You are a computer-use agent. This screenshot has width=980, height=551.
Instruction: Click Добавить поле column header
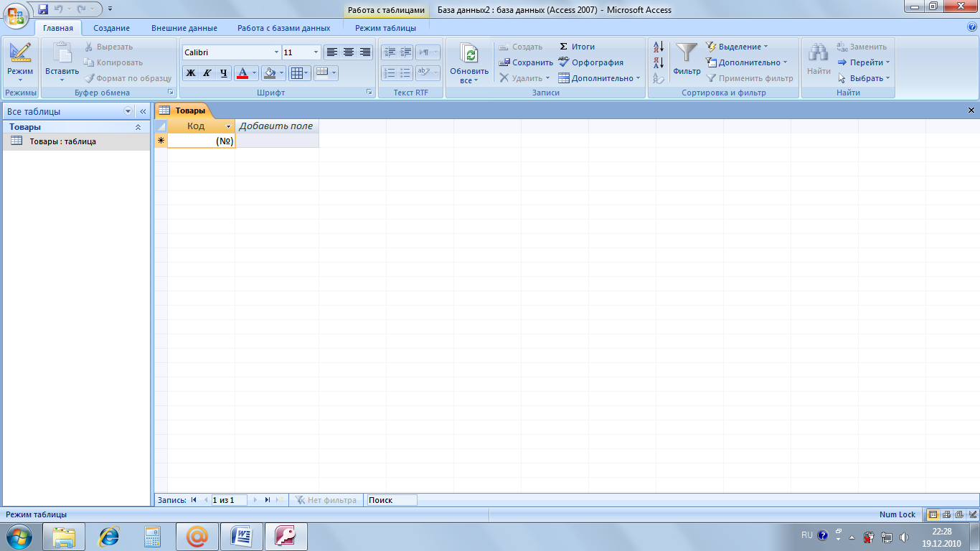tap(277, 126)
